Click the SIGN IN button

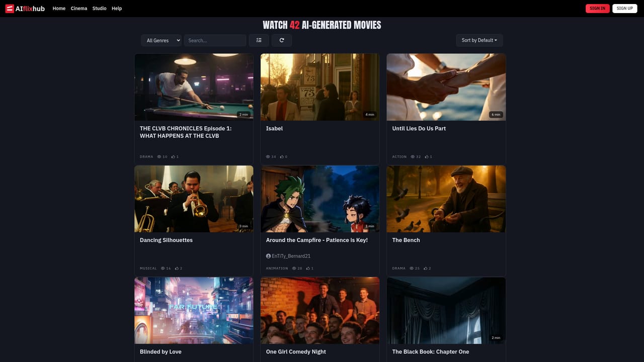click(x=598, y=9)
